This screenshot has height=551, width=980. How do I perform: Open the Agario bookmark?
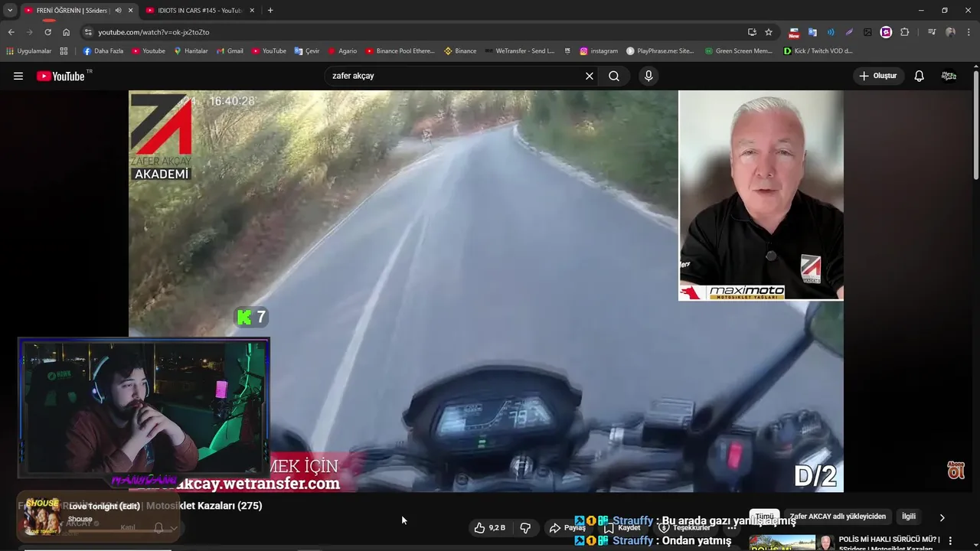(342, 51)
